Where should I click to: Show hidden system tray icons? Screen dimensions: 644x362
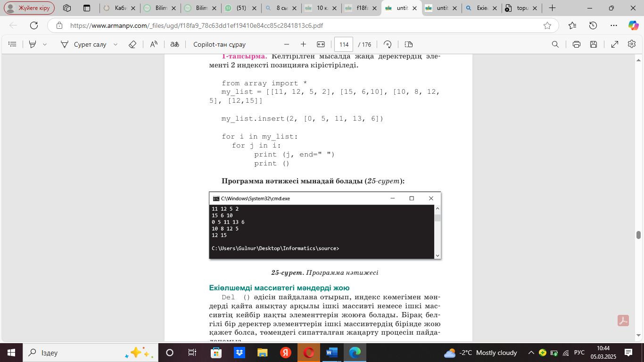tap(531, 353)
